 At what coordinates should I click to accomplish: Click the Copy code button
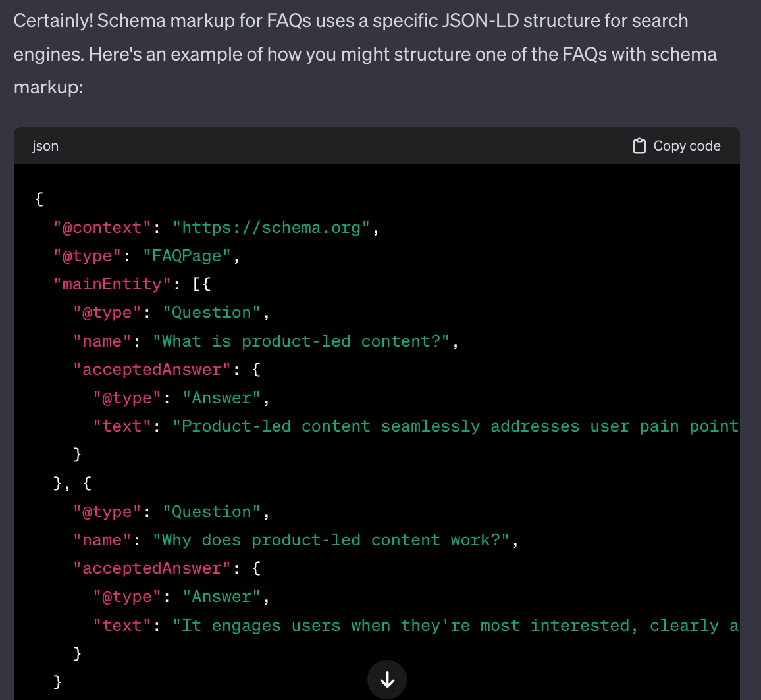point(677,146)
